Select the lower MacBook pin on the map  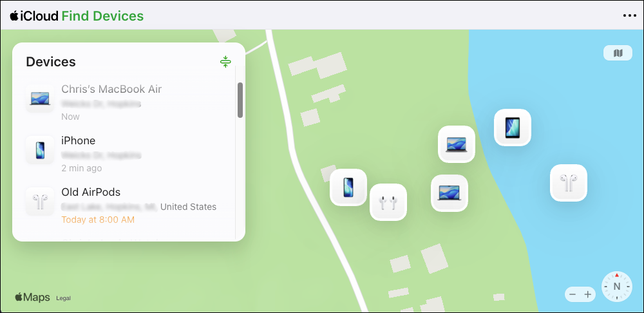pos(450,193)
